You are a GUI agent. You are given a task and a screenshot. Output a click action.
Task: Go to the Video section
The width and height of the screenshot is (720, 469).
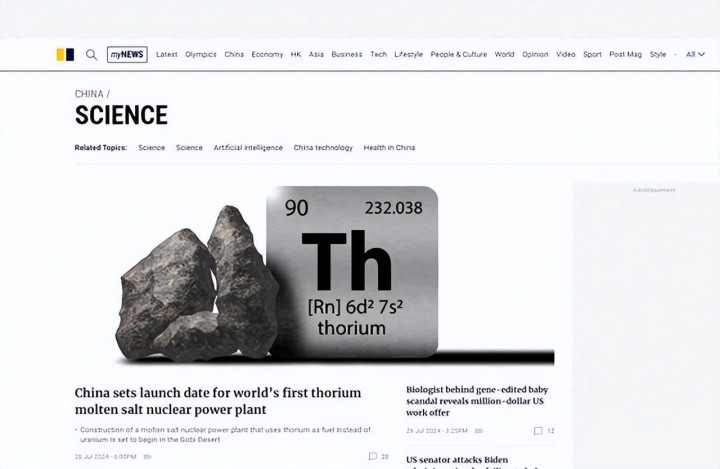566,54
